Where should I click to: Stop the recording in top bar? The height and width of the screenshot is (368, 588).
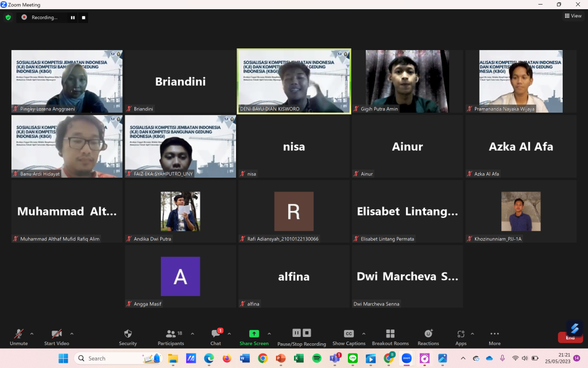coord(83,17)
